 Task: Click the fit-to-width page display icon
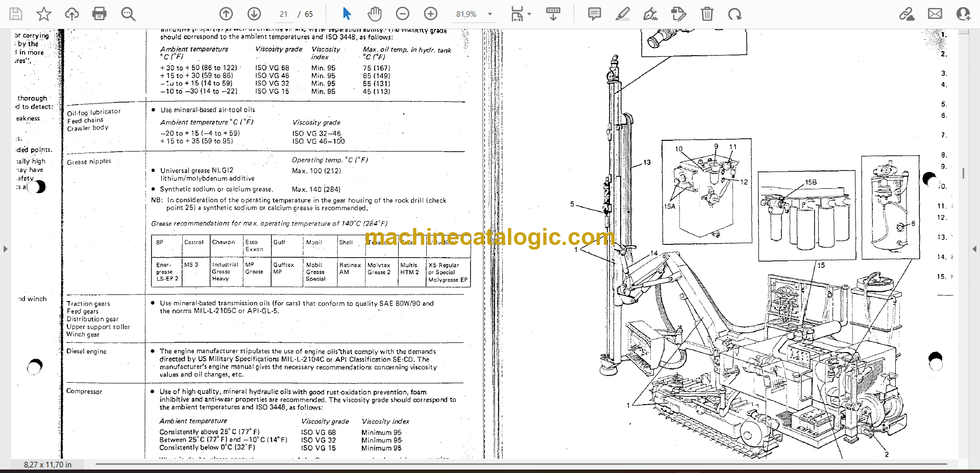(517, 14)
